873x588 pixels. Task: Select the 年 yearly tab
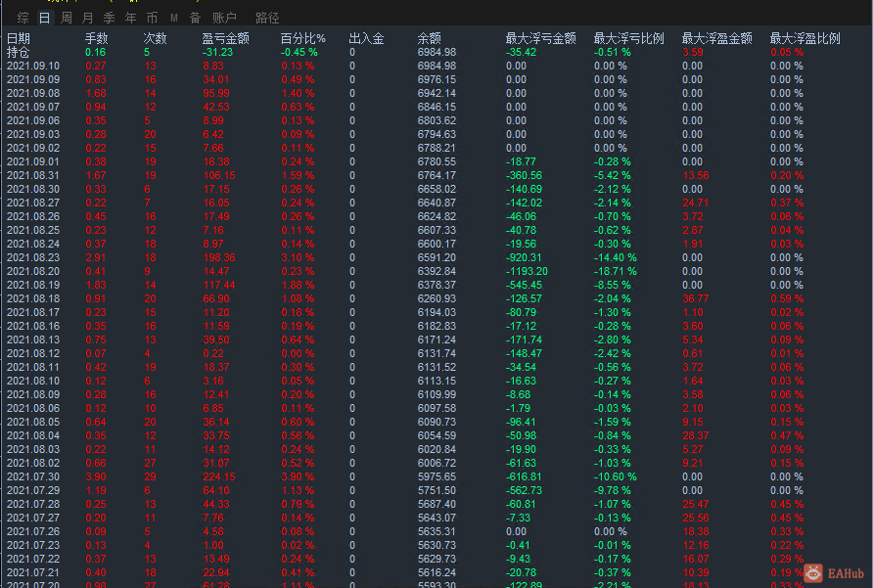[x=131, y=19]
